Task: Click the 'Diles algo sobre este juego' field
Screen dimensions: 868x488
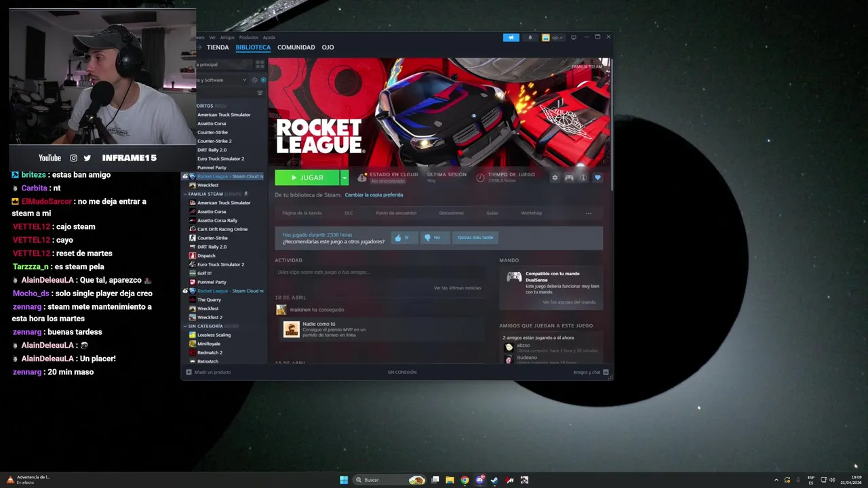Action: [x=380, y=272]
